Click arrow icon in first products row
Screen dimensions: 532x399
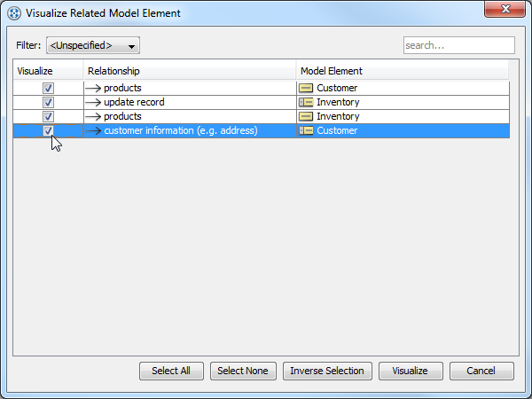pos(93,88)
